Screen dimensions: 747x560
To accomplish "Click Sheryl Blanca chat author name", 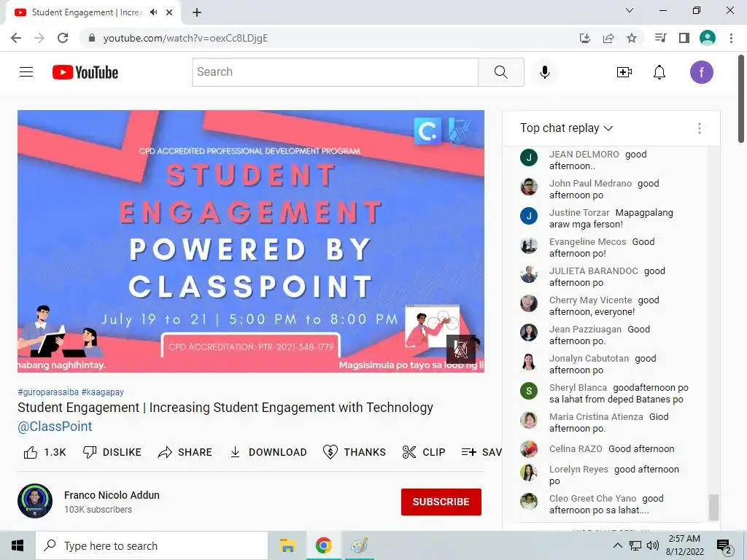I will tap(578, 388).
